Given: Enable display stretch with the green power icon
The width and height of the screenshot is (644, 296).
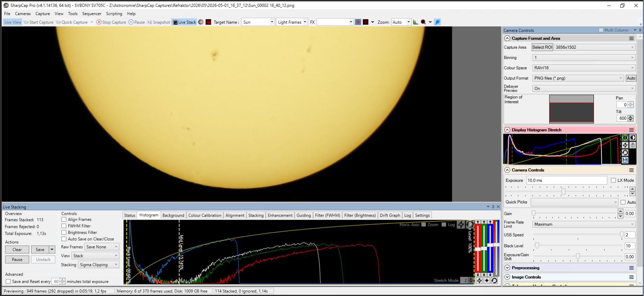Looking at the screenshot, I should pyautogui.click(x=625, y=137).
